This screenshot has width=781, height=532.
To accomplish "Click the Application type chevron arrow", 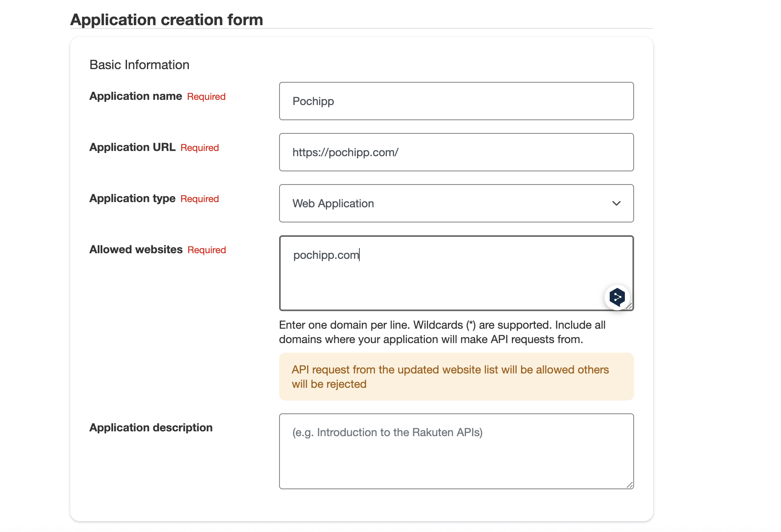I will tap(616, 203).
